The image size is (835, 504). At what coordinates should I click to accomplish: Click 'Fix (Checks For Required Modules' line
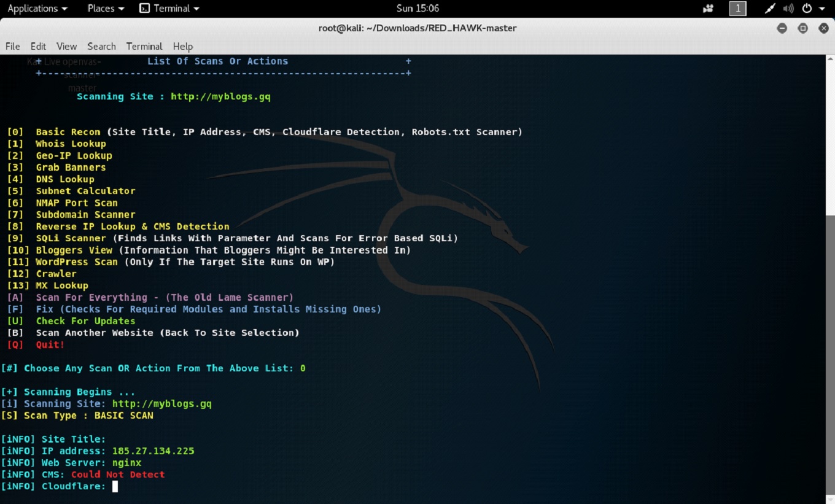(x=194, y=309)
